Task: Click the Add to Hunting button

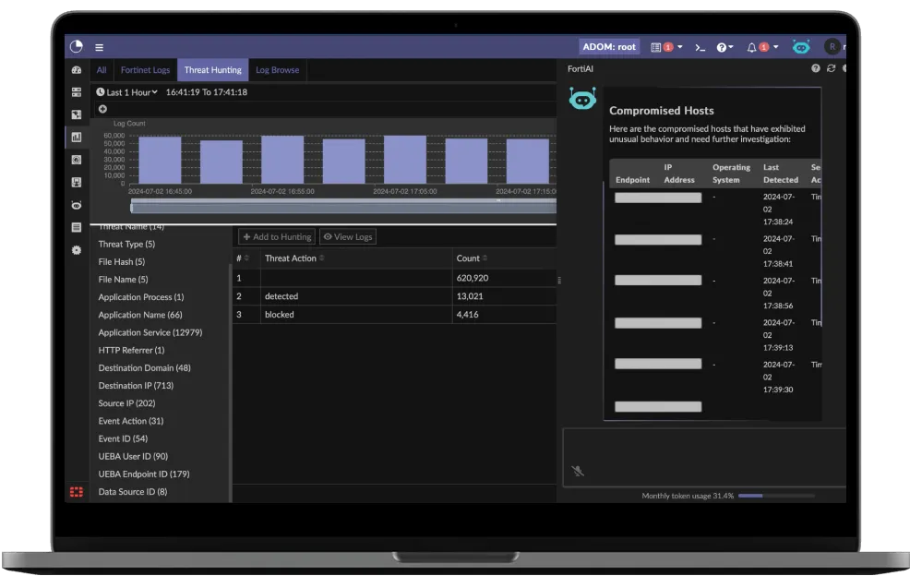Action: (277, 237)
